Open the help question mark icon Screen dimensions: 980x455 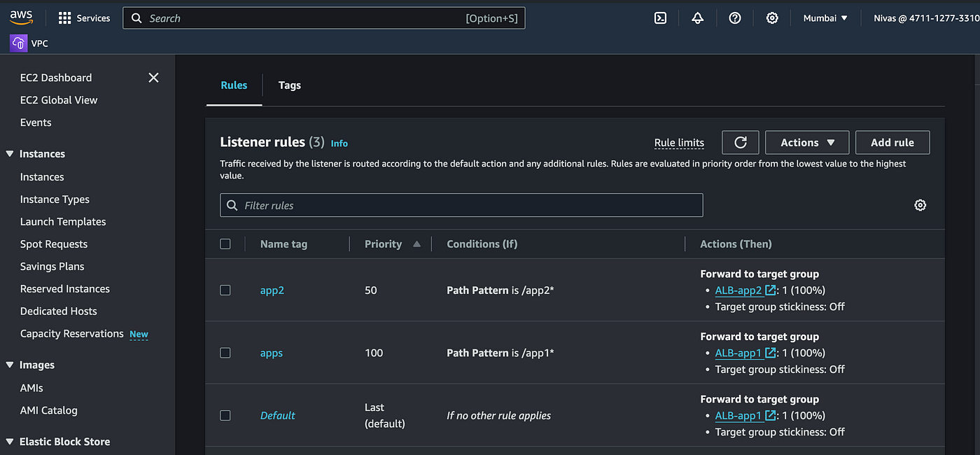coord(735,18)
